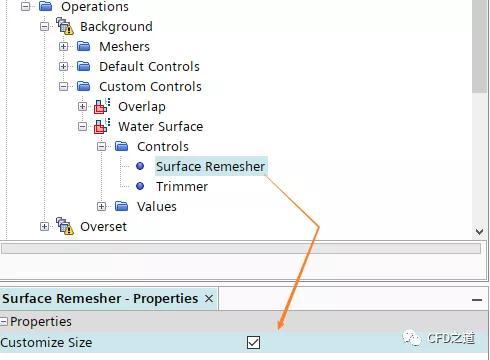This screenshot has width=490, height=360.
Task: Expand the Meshers node
Action: (63, 46)
